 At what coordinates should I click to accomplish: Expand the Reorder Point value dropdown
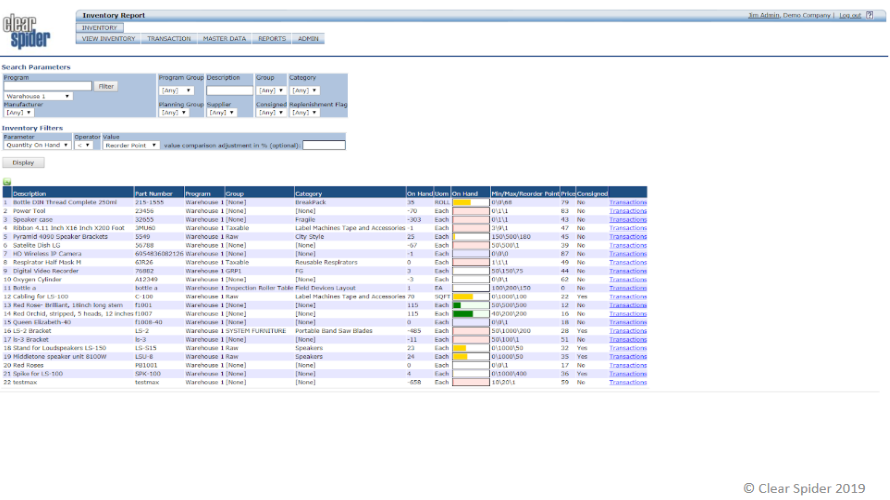pyautogui.click(x=131, y=145)
